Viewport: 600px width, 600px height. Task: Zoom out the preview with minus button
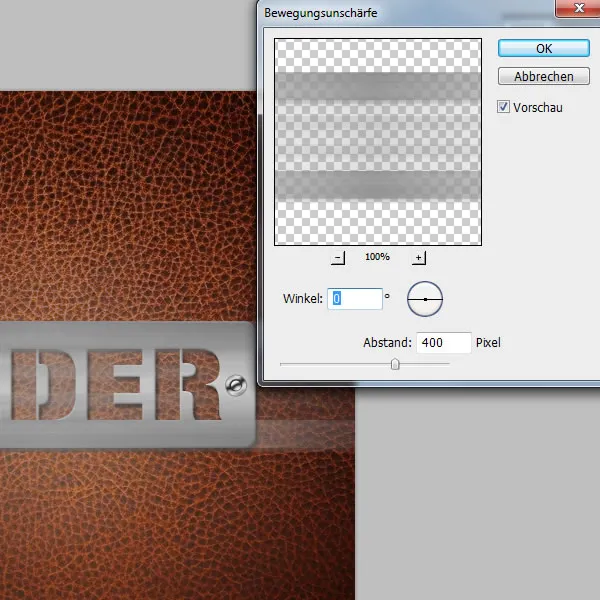tap(338, 258)
